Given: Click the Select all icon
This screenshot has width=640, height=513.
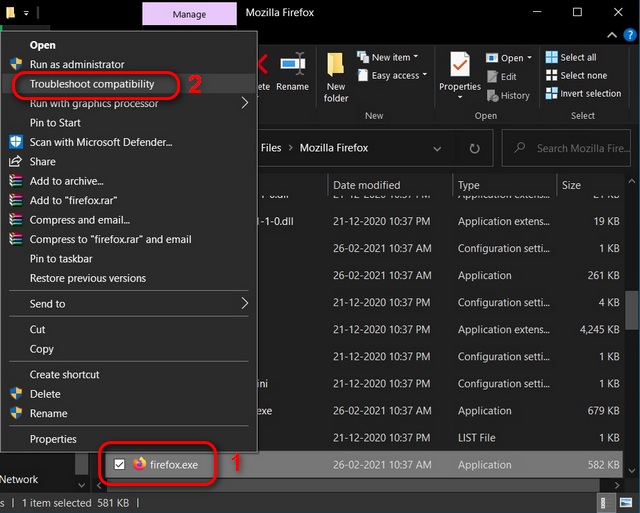Looking at the screenshot, I should [x=551, y=57].
